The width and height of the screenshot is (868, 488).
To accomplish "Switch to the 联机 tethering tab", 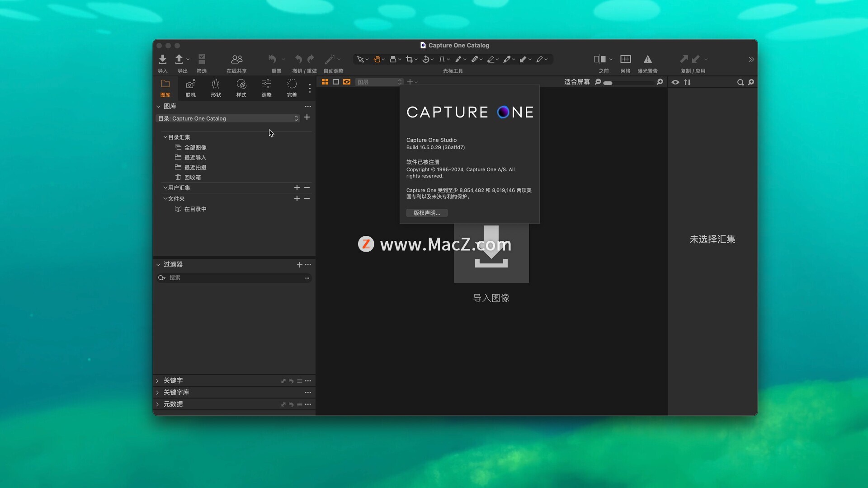I will click(191, 88).
